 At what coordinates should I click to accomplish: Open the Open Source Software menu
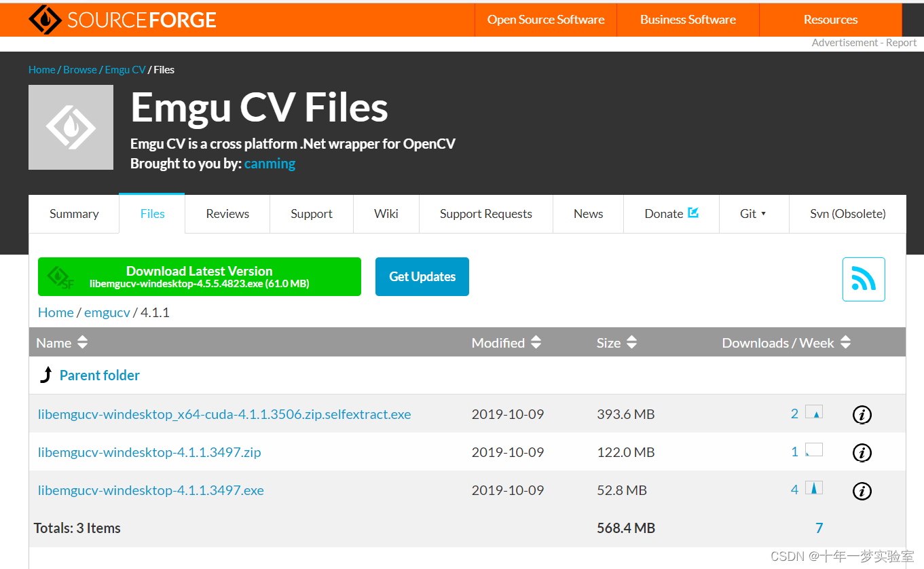tap(546, 20)
